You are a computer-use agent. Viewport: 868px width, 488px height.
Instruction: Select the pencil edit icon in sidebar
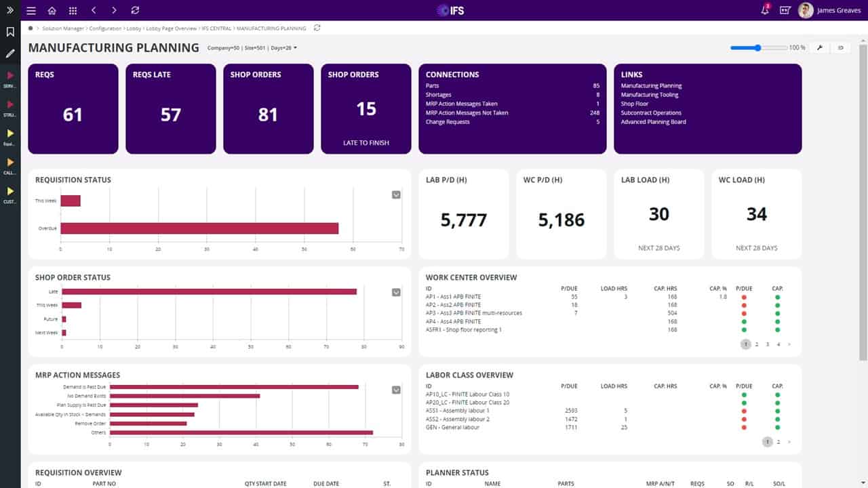click(10, 54)
